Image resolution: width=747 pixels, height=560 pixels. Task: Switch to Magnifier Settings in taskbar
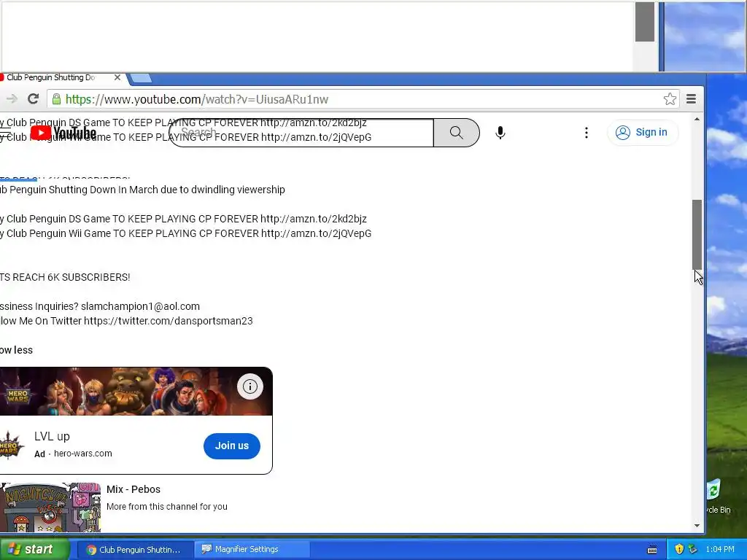tap(252, 549)
